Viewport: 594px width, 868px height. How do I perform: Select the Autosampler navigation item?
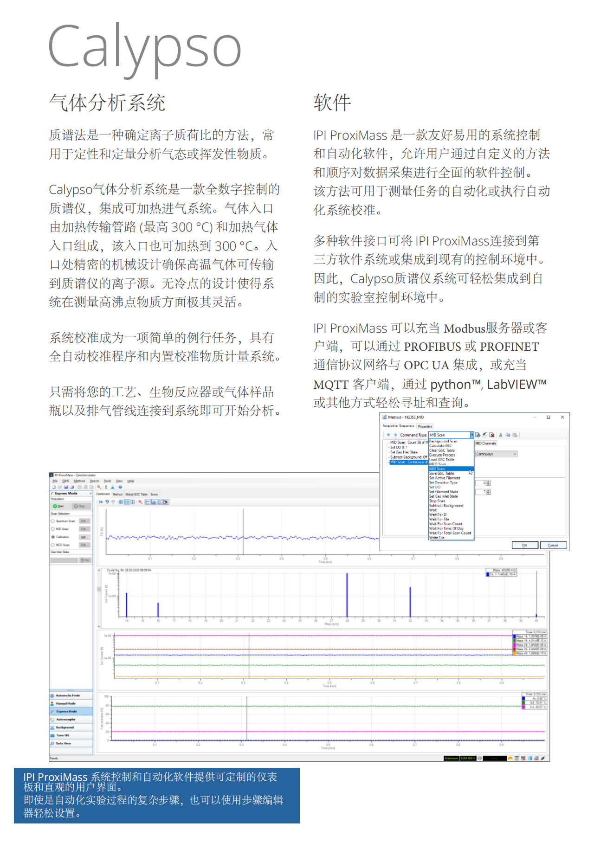71,719
